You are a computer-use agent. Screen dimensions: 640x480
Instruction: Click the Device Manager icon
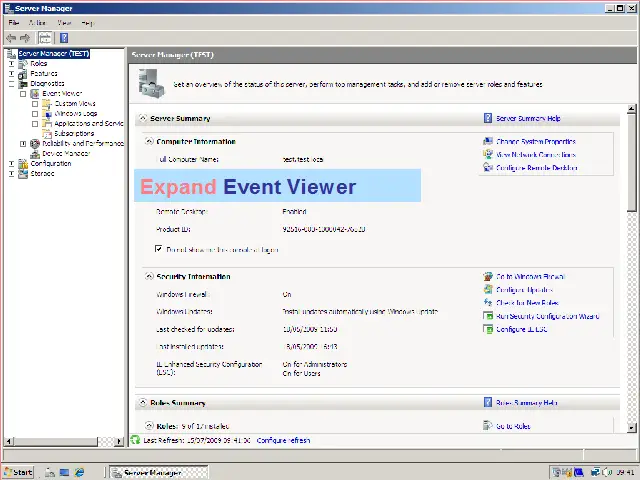pyautogui.click(x=35, y=154)
